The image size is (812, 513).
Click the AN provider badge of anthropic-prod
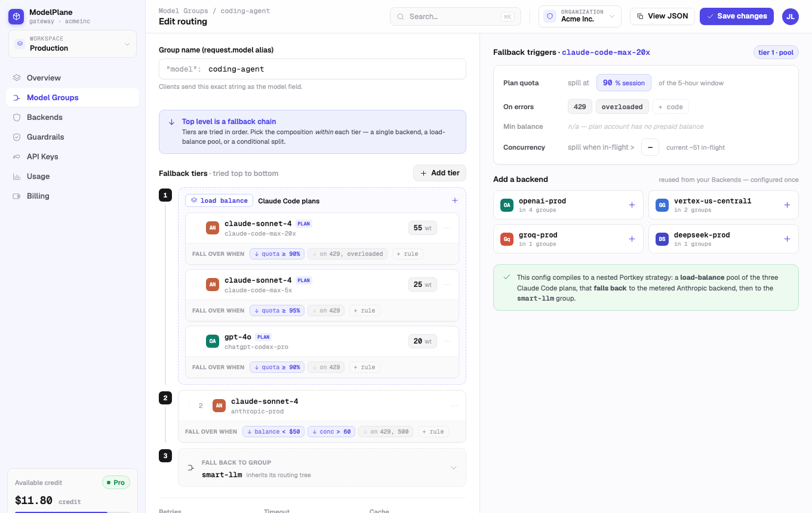click(219, 406)
